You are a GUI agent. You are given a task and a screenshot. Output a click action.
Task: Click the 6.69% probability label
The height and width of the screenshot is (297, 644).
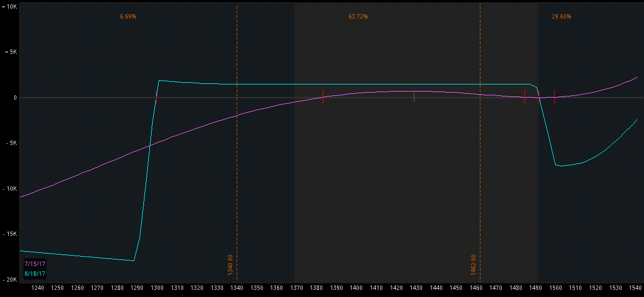(x=128, y=17)
